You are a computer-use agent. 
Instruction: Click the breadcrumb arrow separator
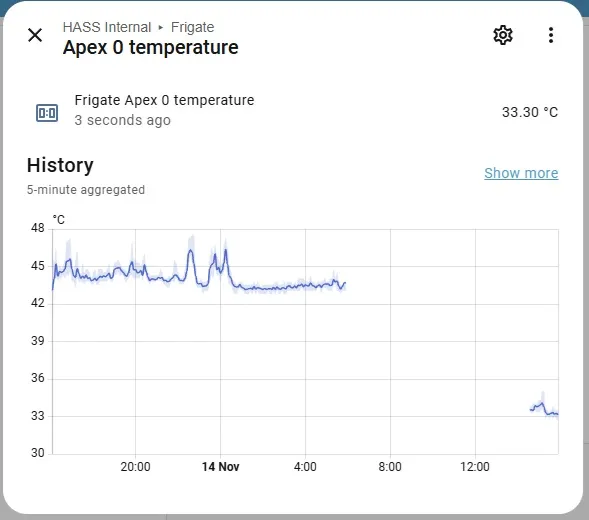(161, 27)
